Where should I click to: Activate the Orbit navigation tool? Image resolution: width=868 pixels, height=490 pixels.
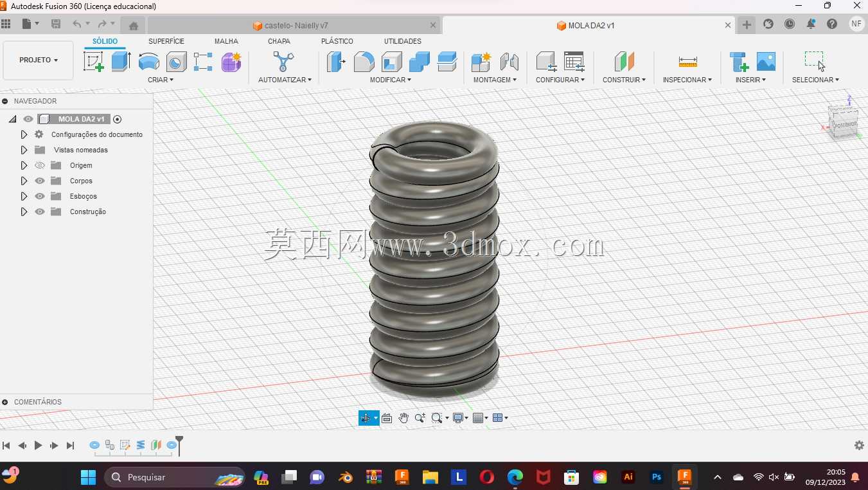[365, 418]
